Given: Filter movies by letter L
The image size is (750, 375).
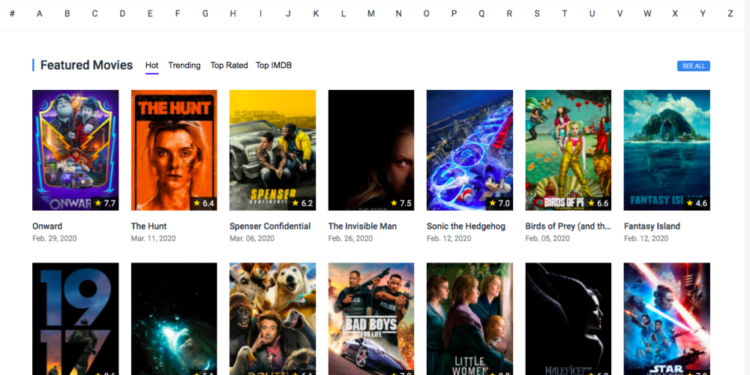Looking at the screenshot, I should pyautogui.click(x=343, y=13).
